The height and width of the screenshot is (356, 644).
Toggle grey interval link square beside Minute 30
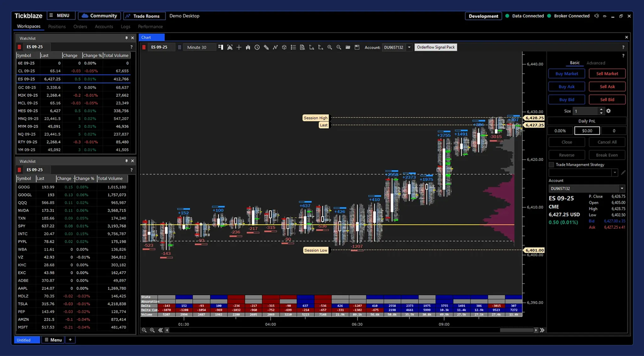pos(180,47)
